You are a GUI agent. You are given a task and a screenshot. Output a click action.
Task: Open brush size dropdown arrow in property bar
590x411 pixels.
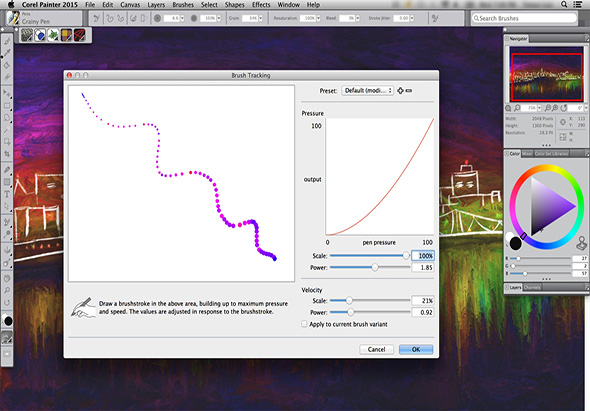pos(182,18)
